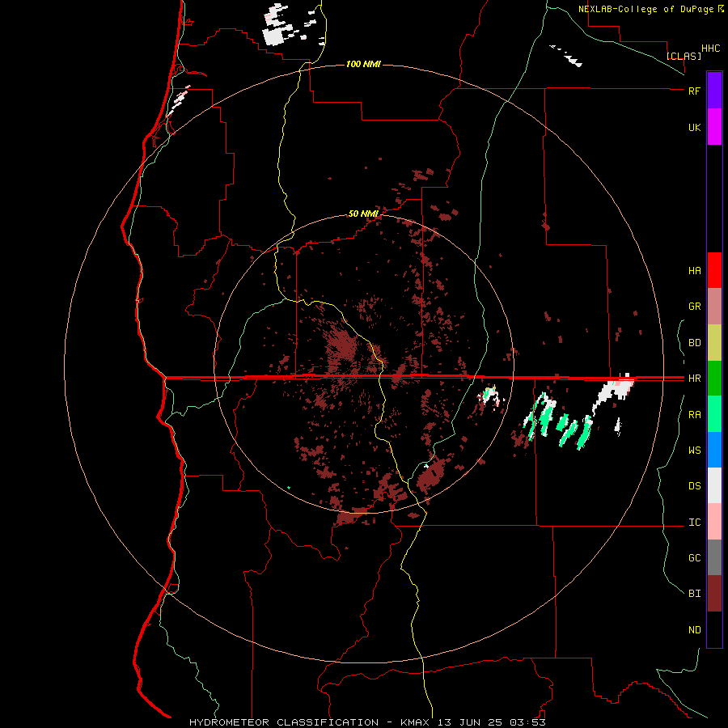Click the BI brown legend swatch
The width and height of the screenshot is (728, 728).
point(714,594)
